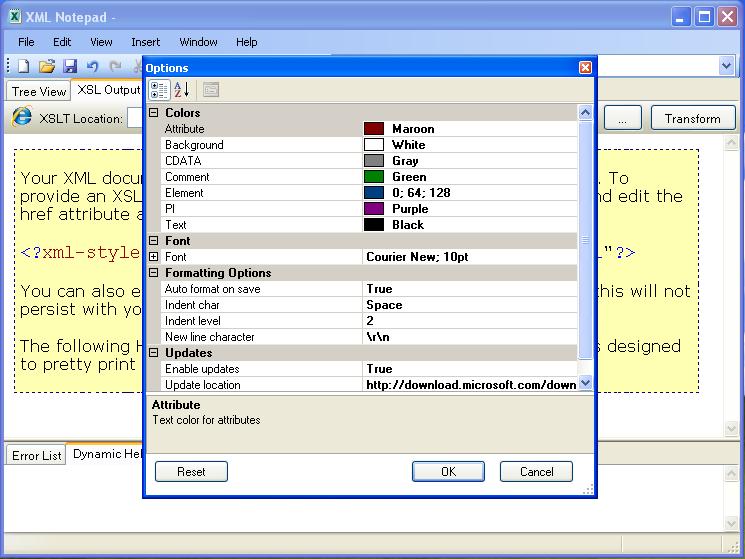This screenshot has width=745, height=559.
Task: Collapse the Formatting Options category
Action: tap(153, 273)
